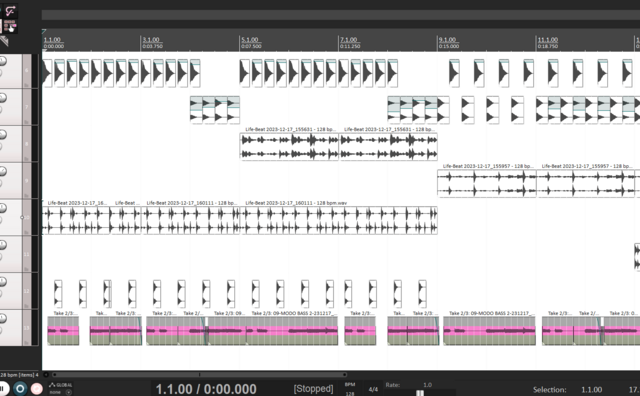Image resolution: width=640 pixels, height=396 pixels.
Task: Click the GLOBAL automation override icon
Action: point(60,385)
